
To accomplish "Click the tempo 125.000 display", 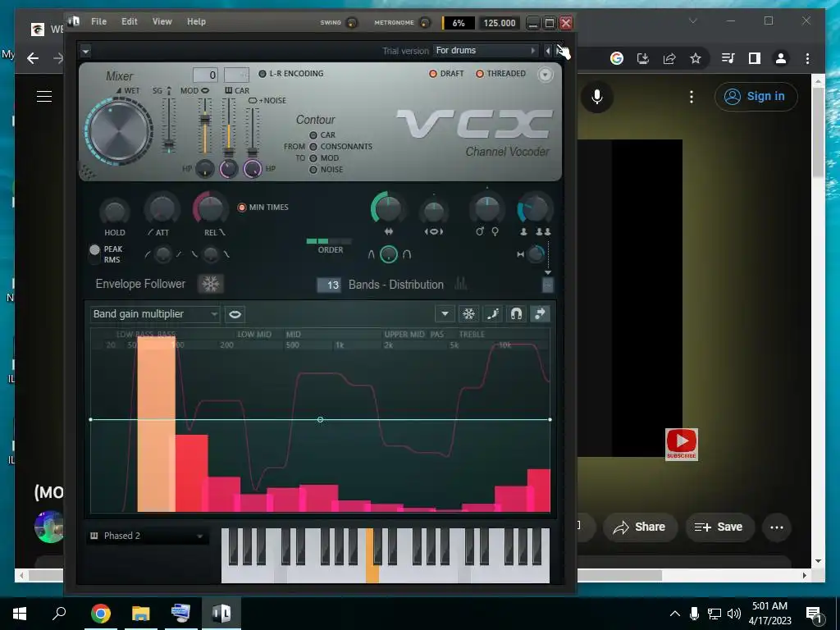I will pyautogui.click(x=500, y=23).
